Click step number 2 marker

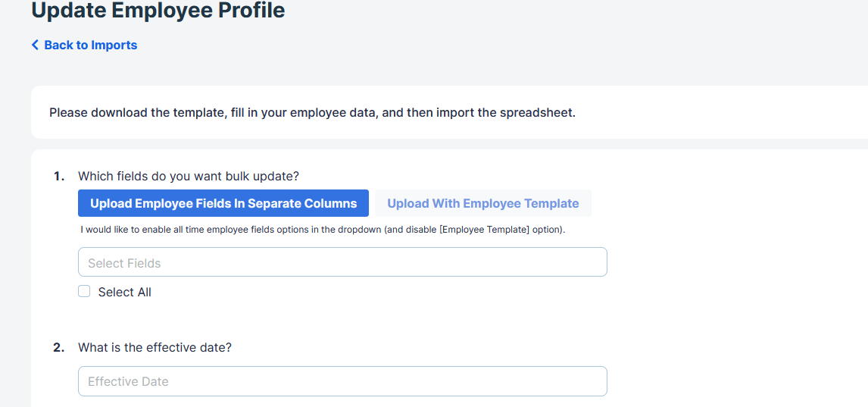pos(58,348)
